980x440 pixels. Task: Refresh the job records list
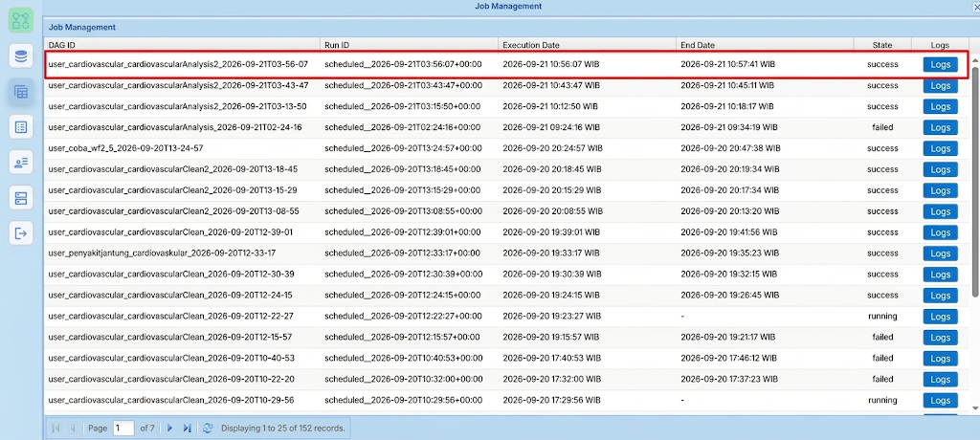tap(208, 429)
